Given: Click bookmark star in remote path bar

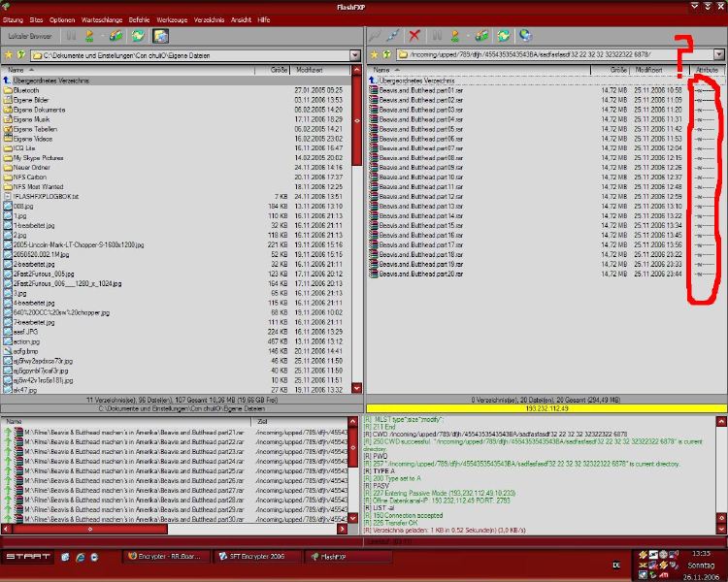Looking at the screenshot, I should point(375,54).
